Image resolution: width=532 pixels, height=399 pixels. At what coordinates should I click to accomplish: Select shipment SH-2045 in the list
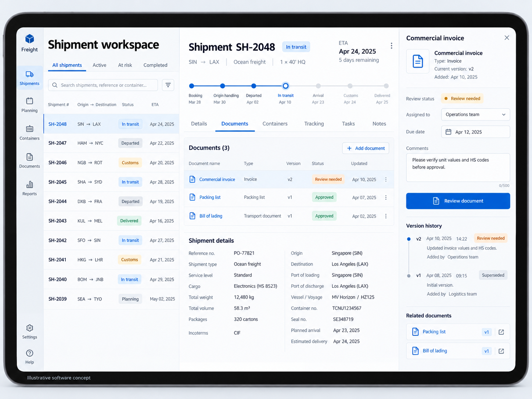pos(111,182)
